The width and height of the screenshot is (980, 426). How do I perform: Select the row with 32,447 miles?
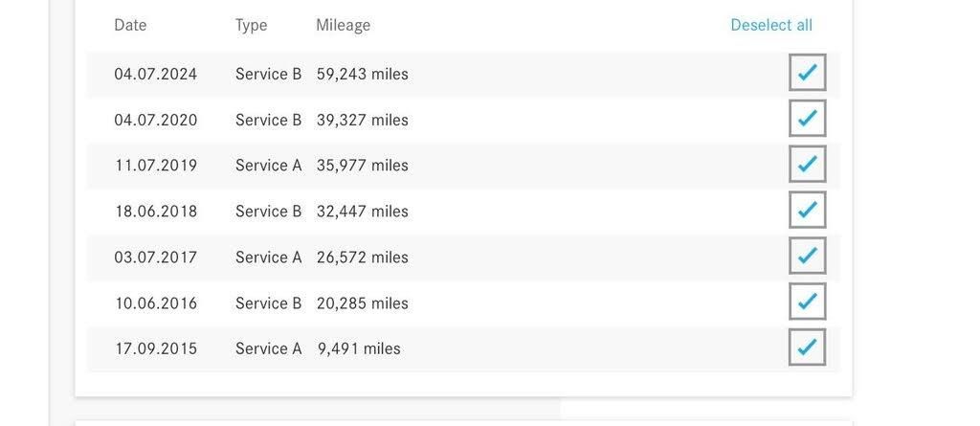pyautogui.click(x=463, y=212)
